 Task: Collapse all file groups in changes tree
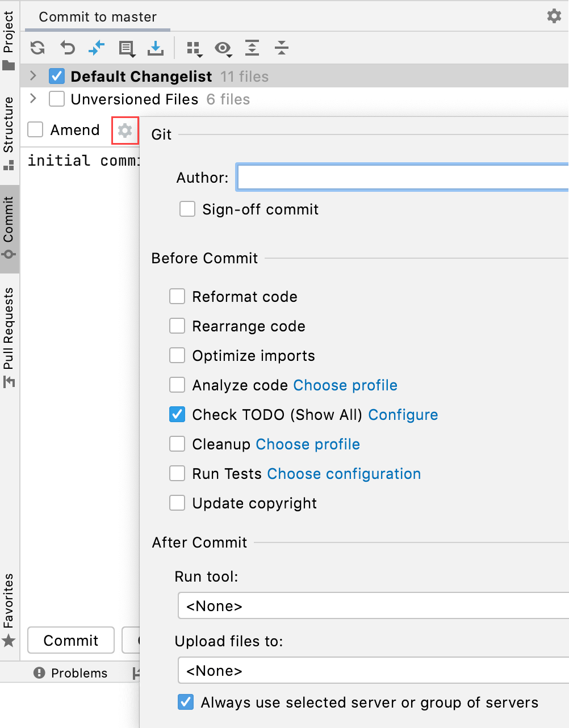point(281,48)
